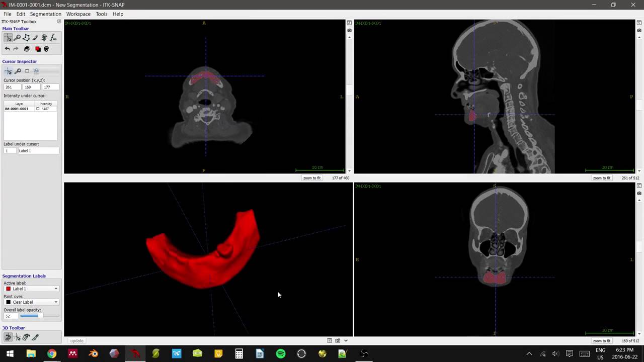Click '177 of 460' slice indicator
The height and width of the screenshot is (362, 644).
tap(341, 178)
